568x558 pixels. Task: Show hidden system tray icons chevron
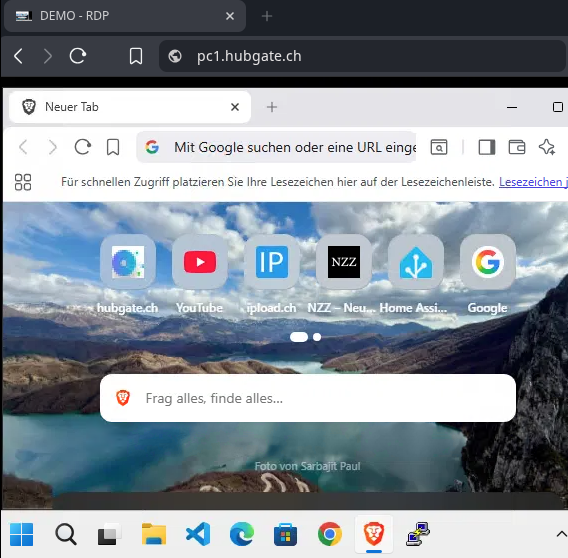coord(561,534)
